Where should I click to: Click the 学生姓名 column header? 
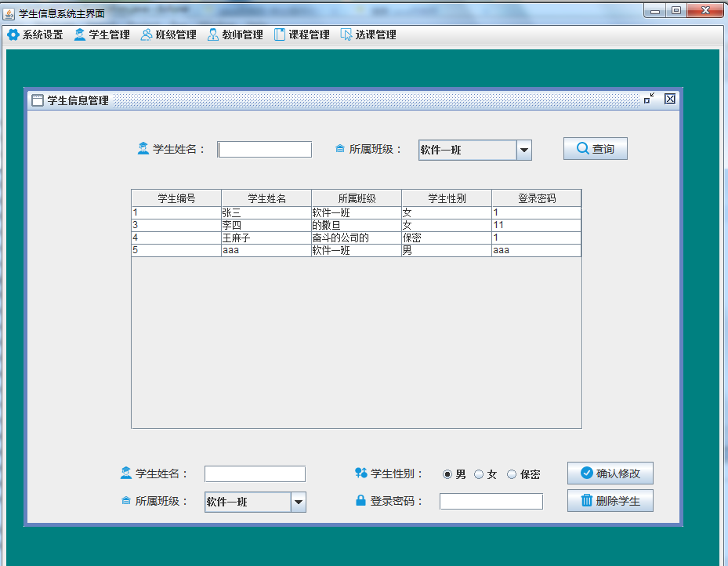tap(266, 198)
